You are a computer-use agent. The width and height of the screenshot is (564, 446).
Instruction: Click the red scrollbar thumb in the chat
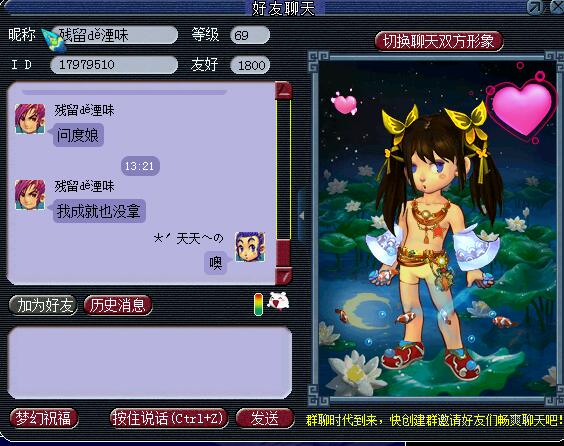[x=283, y=253]
